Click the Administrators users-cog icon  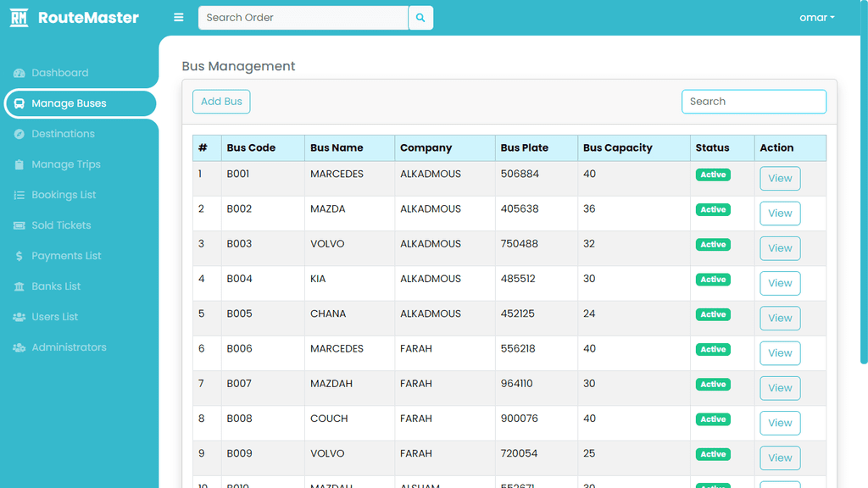click(19, 347)
